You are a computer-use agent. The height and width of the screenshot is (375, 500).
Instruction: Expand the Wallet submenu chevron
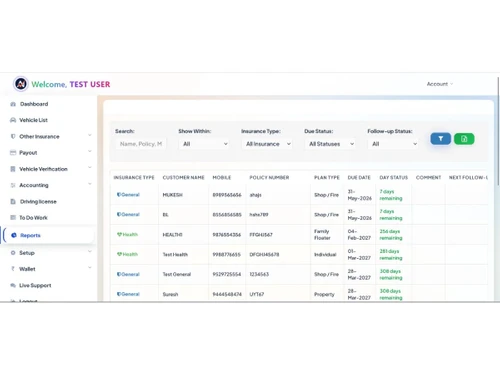90,267
